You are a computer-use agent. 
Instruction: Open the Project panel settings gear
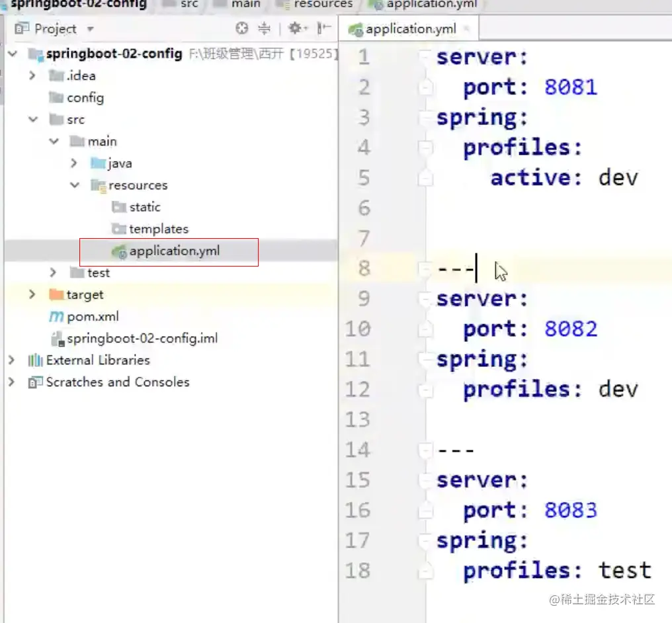point(298,28)
